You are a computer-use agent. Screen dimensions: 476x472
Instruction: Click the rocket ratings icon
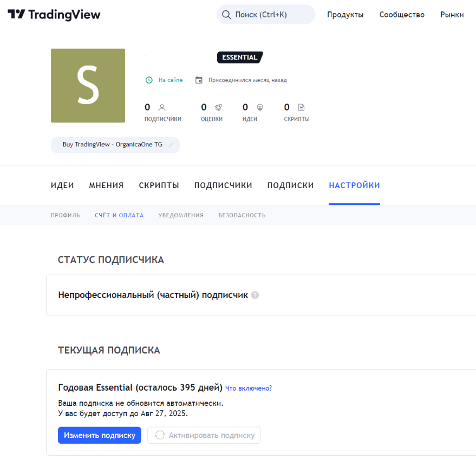click(218, 107)
